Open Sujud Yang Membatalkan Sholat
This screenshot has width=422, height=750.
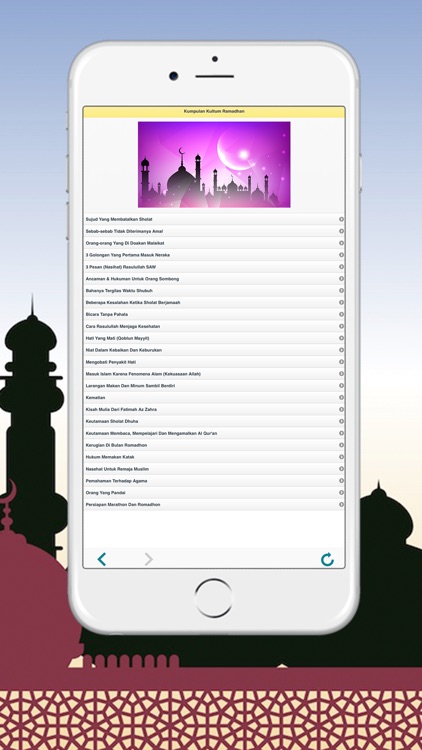pyautogui.click(x=214, y=219)
